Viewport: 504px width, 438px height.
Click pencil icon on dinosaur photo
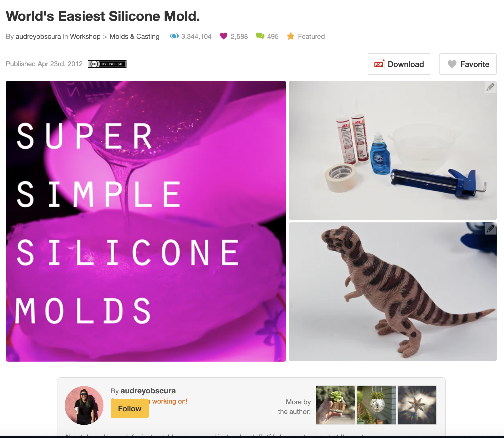coord(490,229)
